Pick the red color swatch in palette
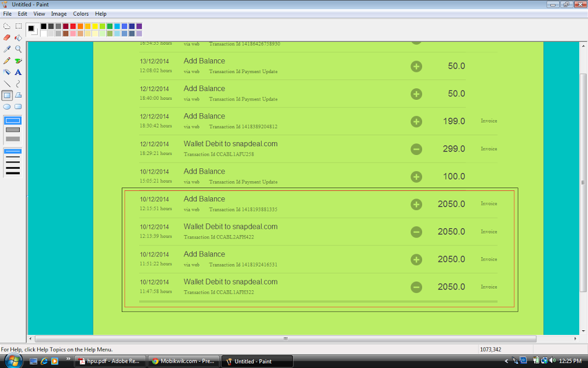Viewport: 588px width, 368px height. point(73,26)
